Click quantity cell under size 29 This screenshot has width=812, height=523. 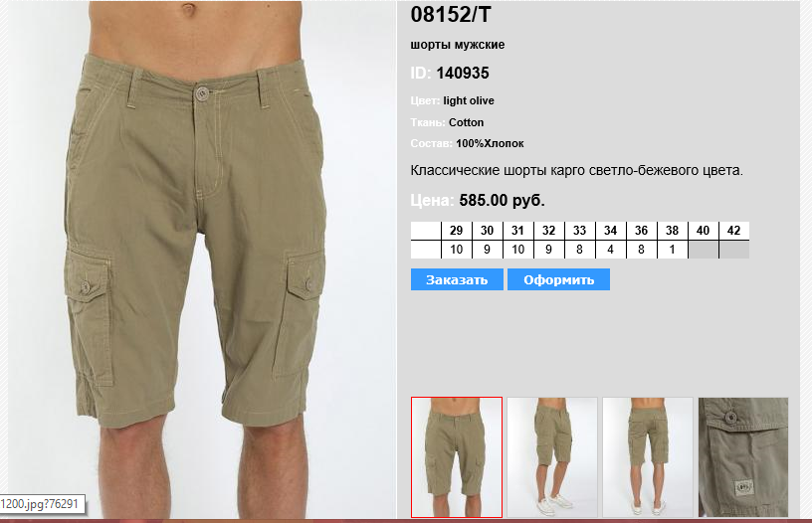coord(456,250)
